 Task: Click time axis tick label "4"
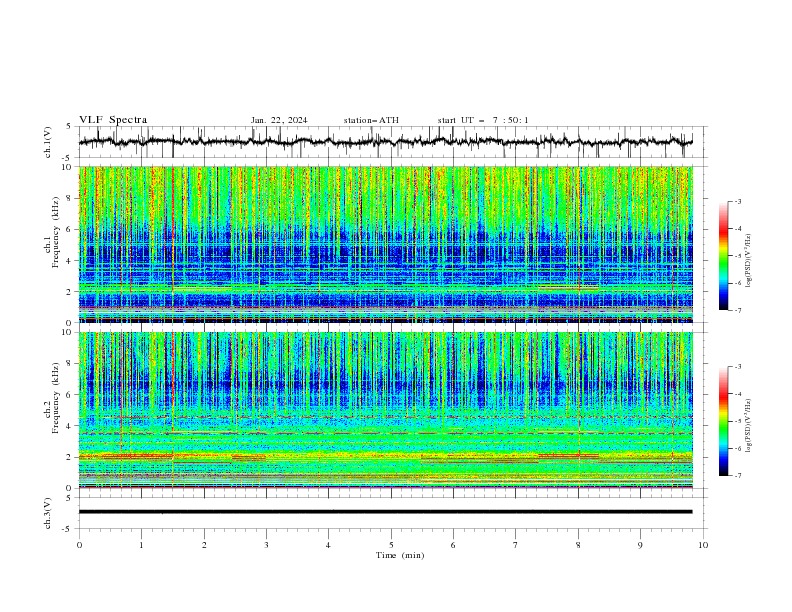click(x=328, y=545)
